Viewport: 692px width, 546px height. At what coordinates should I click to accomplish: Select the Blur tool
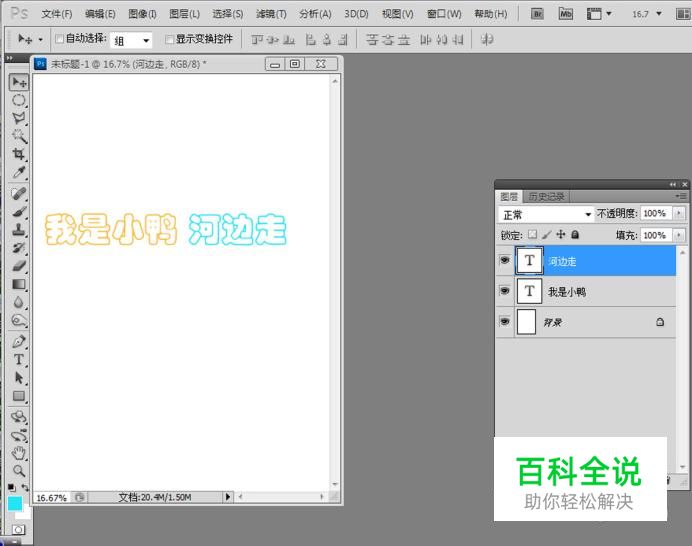point(19,302)
